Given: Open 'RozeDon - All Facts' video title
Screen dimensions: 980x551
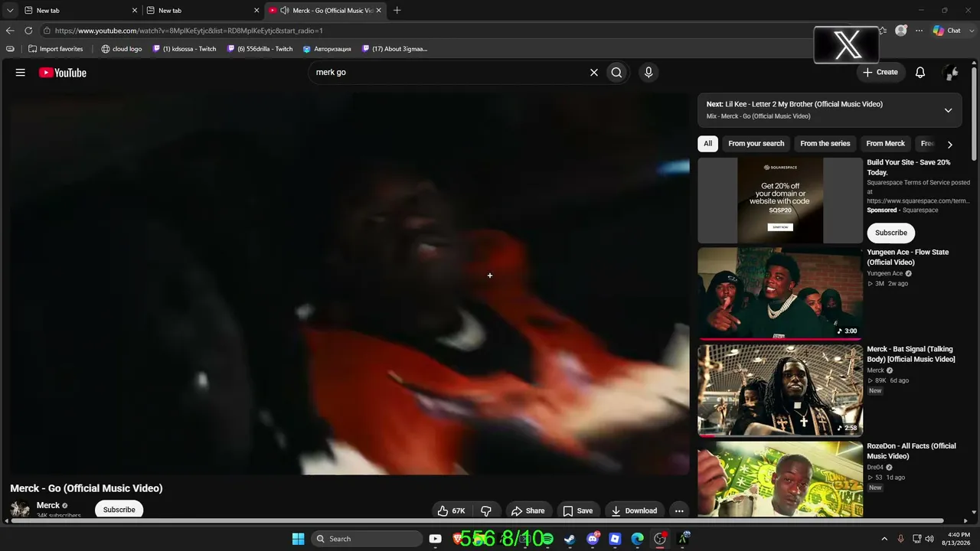Looking at the screenshot, I should [x=911, y=451].
